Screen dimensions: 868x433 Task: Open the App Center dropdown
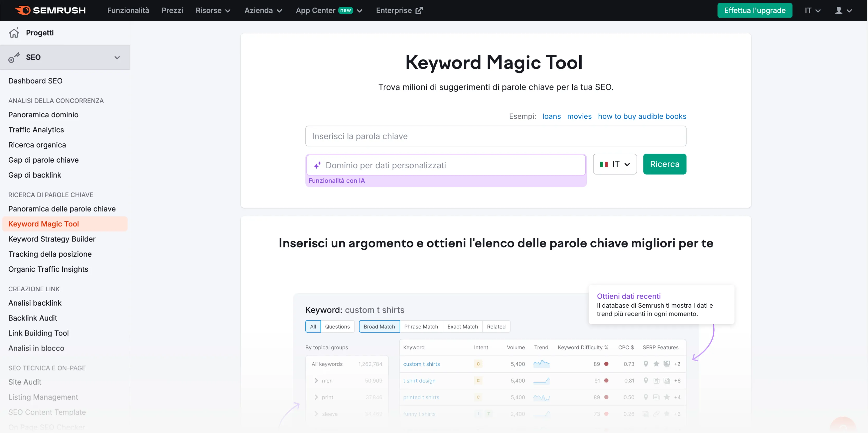pos(329,10)
